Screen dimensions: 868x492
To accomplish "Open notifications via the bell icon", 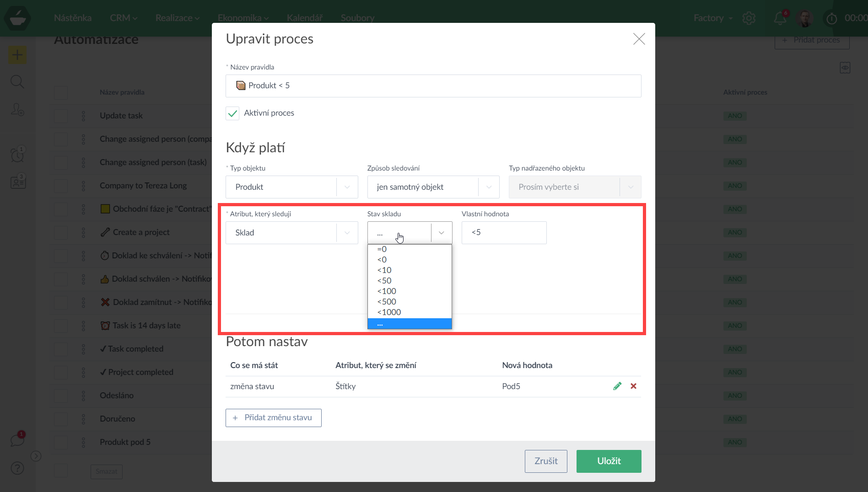I will coord(780,18).
